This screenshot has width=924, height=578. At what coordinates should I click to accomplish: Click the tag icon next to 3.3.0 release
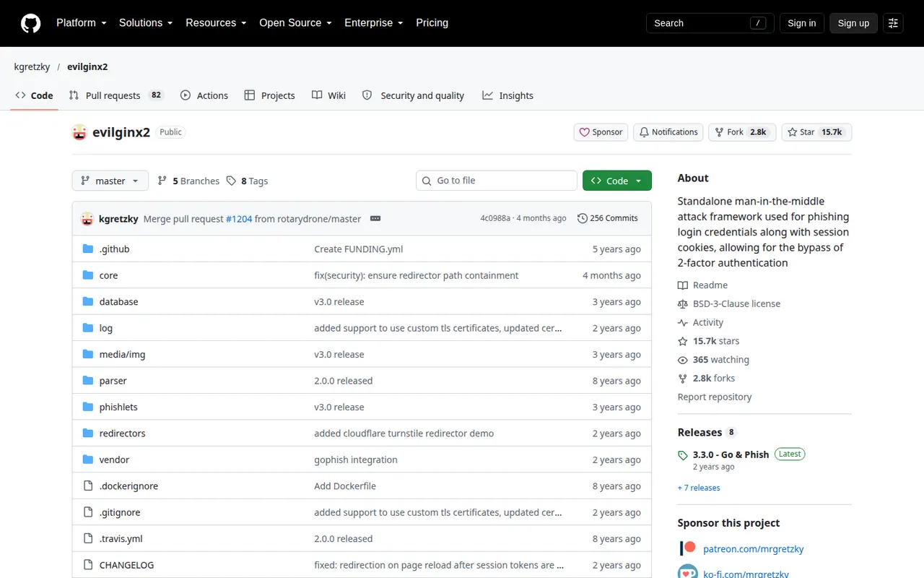683,455
